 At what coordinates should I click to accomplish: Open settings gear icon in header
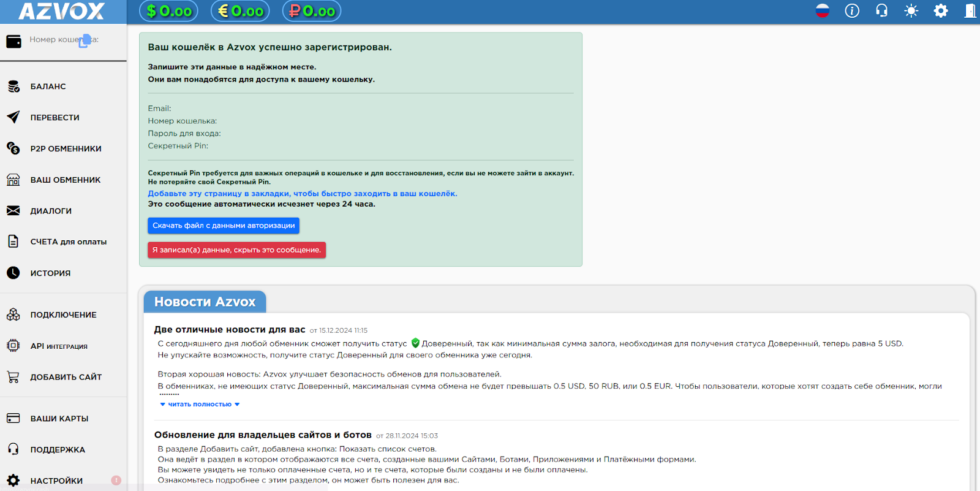click(941, 10)
